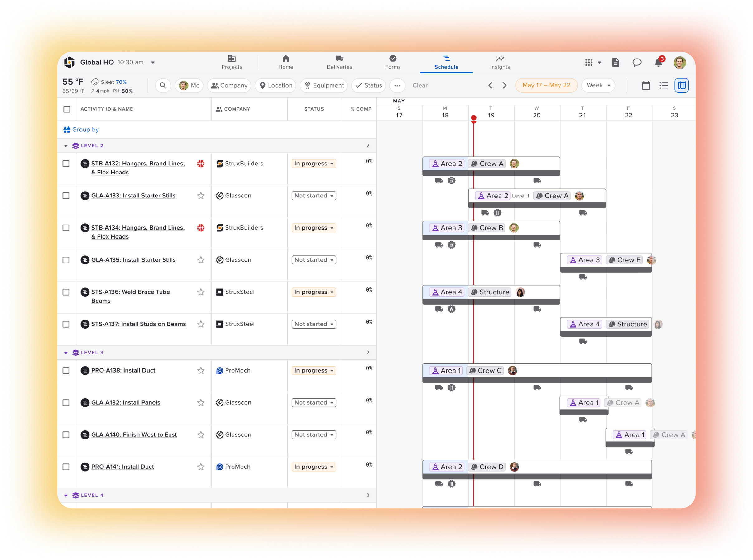Check the box for GLA-A135 row
The height and width of the screenshot is (560, 753).
tap(66, 260)
